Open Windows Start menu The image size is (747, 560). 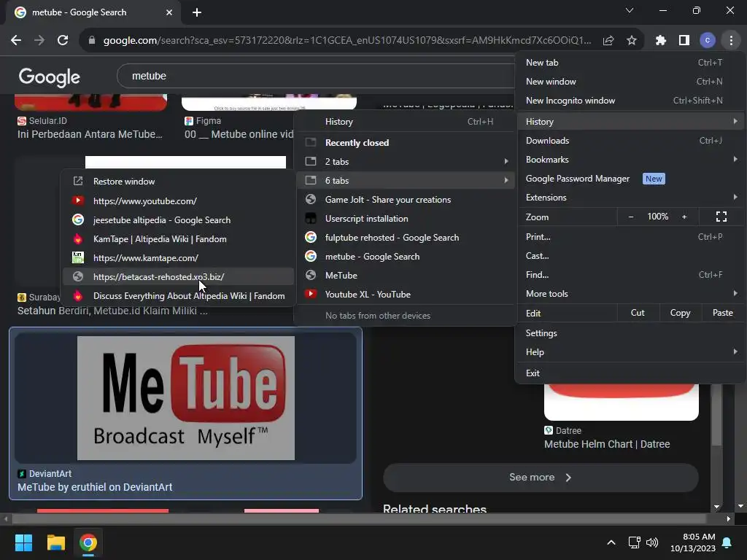click(x=23, y=542)
